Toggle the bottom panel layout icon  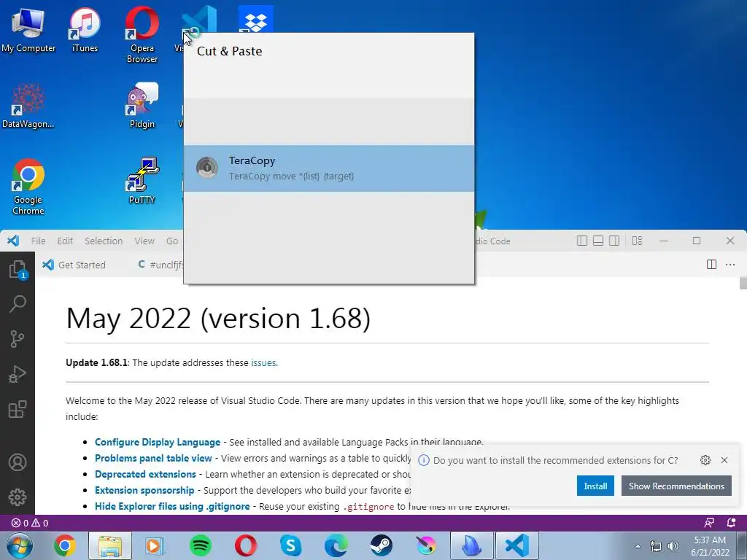click(x=598, y=241)
